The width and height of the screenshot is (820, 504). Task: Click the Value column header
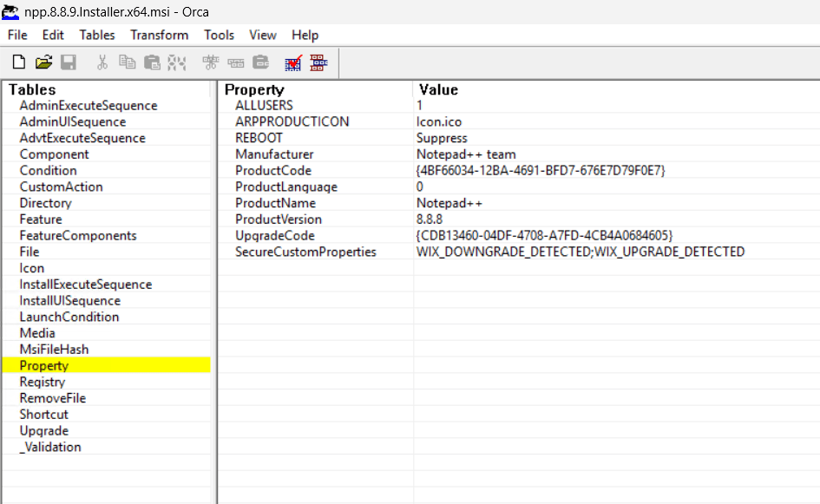[x=437, y=89]
